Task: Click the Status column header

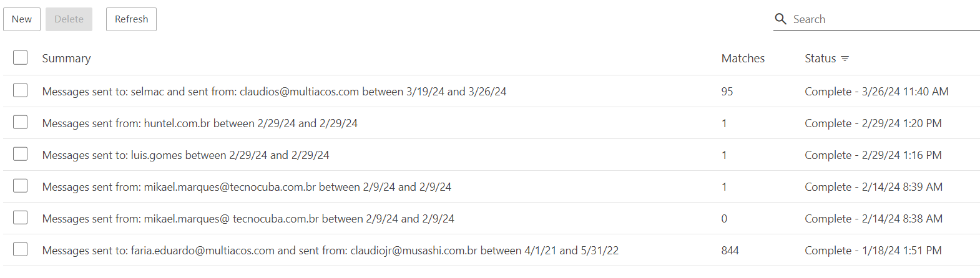Action: pyautogui.click(x=820, y=59)
